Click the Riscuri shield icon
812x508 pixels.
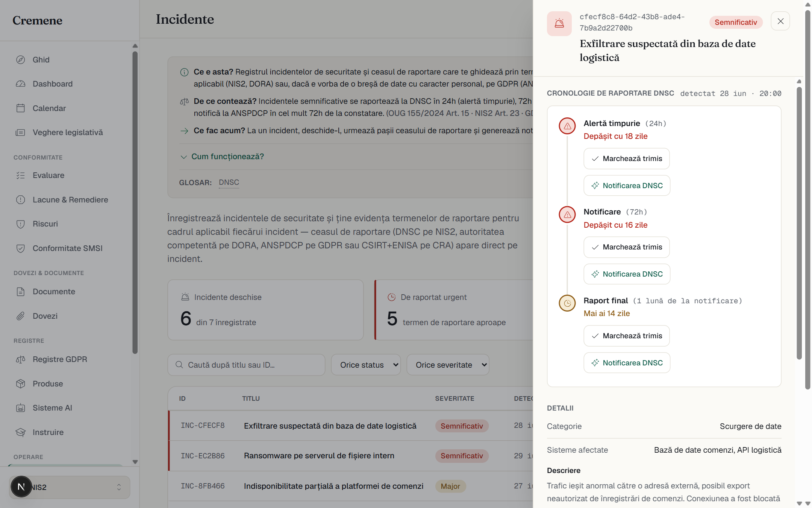[x=21, y=224]
